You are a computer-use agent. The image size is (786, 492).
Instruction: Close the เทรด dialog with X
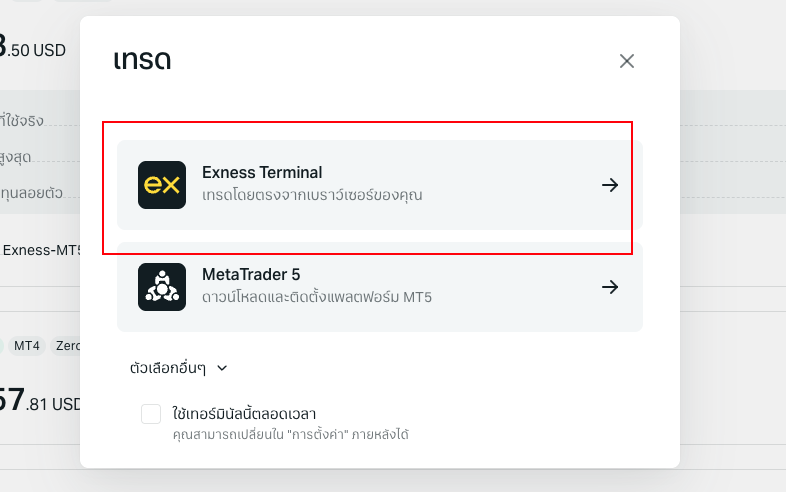(x=627, y=61)
